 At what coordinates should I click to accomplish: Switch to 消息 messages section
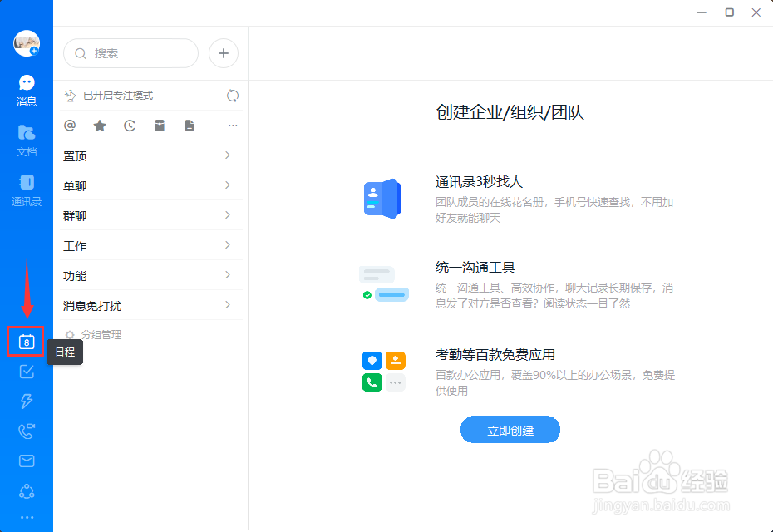(27, 91)
